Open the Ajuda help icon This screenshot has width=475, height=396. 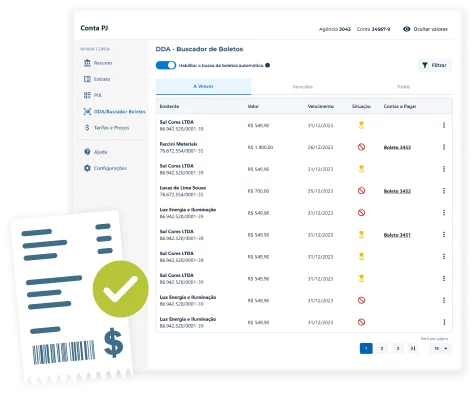pos(87,152)
